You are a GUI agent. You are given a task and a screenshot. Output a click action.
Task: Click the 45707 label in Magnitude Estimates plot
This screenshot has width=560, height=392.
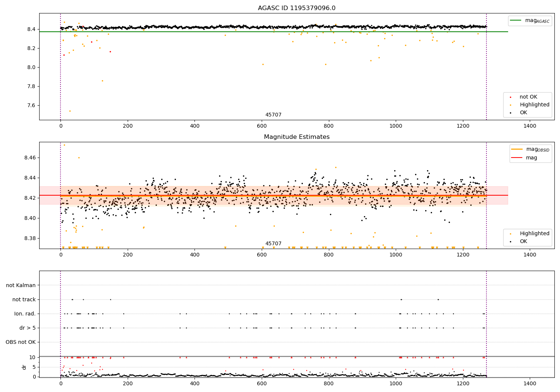(273, 244)
